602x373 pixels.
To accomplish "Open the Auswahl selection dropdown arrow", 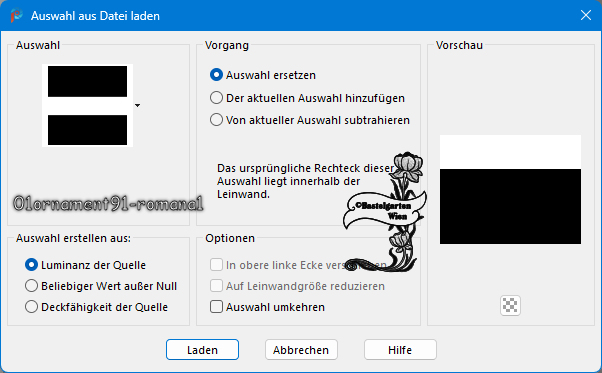I will pos(137,105).
